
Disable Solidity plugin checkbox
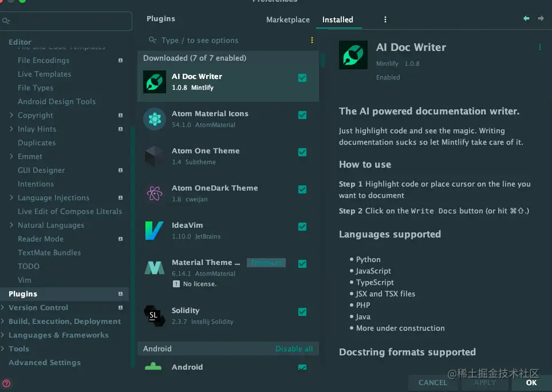pyautogui.click(x=302, y=312)
